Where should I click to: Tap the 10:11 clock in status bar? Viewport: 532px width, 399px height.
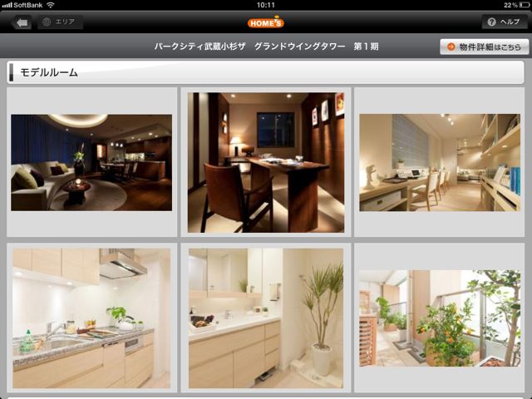266,5
